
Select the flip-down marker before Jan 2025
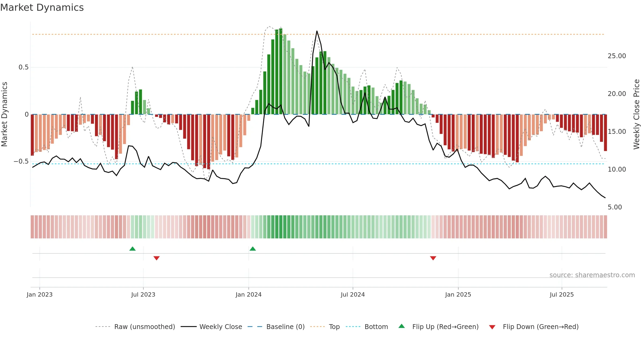pyautogui.click(x=433, y=258)
